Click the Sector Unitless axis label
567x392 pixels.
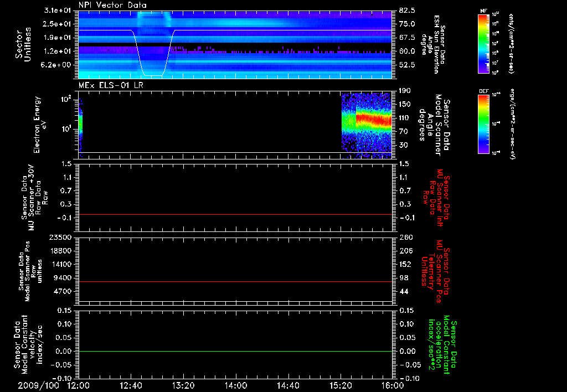pos(22,44)
